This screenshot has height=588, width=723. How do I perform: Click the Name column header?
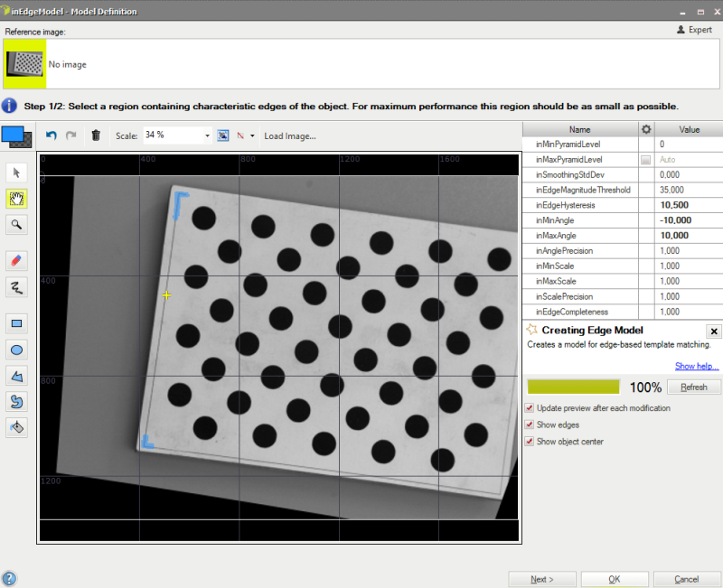580,129
